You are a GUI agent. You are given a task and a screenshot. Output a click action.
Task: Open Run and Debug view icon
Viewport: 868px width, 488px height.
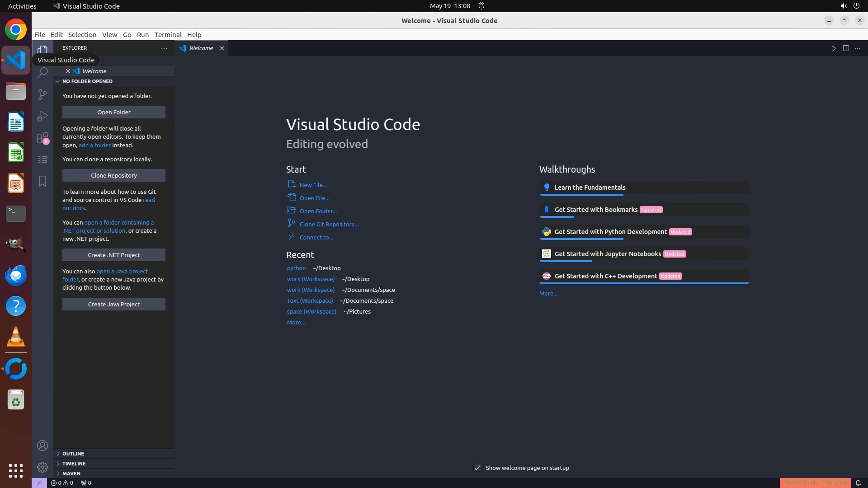pyautogui.click(x=42, y=116)
